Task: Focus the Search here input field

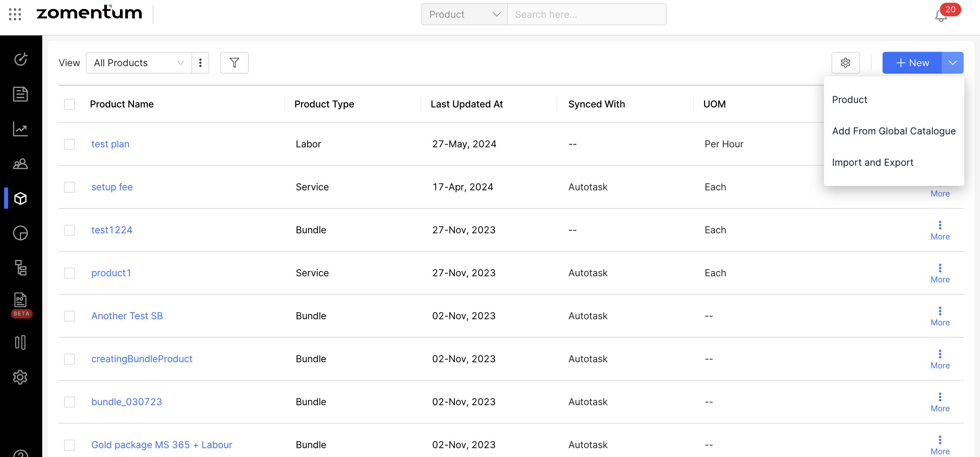Action: click(x=586, y=14)
